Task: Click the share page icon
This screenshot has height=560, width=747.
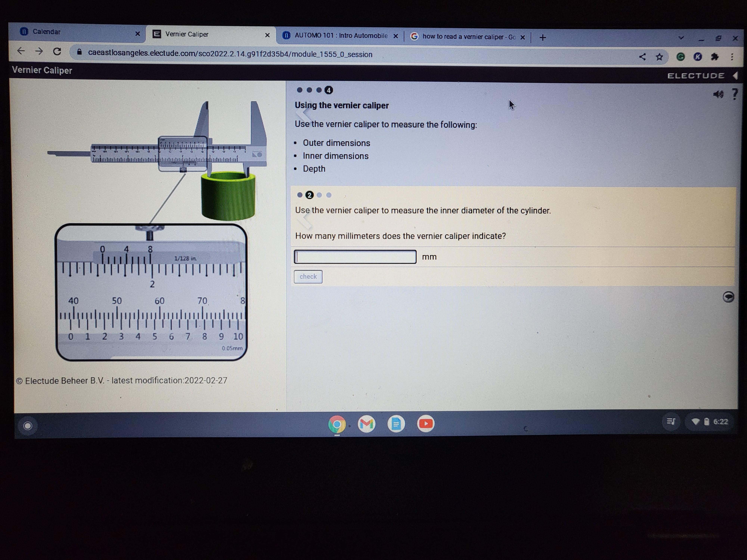Action: 642,57
